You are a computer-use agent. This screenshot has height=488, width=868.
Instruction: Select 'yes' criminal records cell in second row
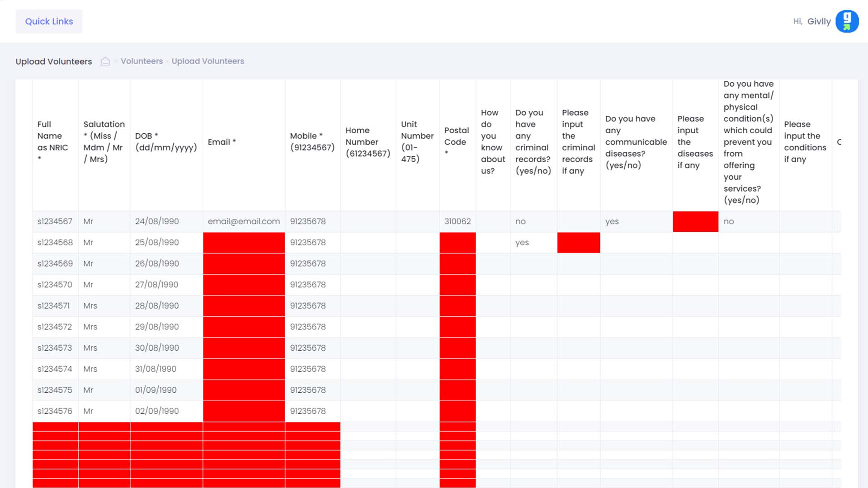pos(522,243)
